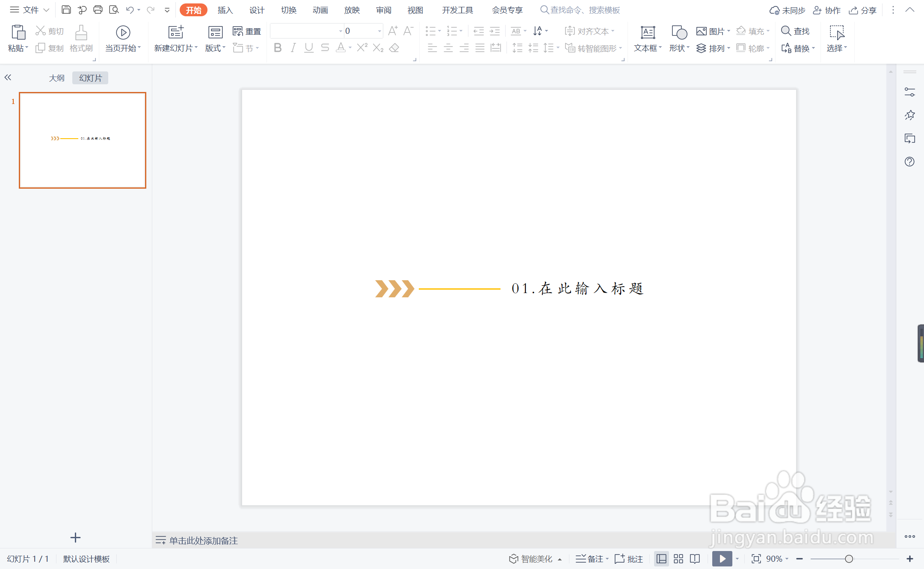Screen dimensions: 924x569
Task: Switch to the Design (设计) tab
Action: click(257, 10)
